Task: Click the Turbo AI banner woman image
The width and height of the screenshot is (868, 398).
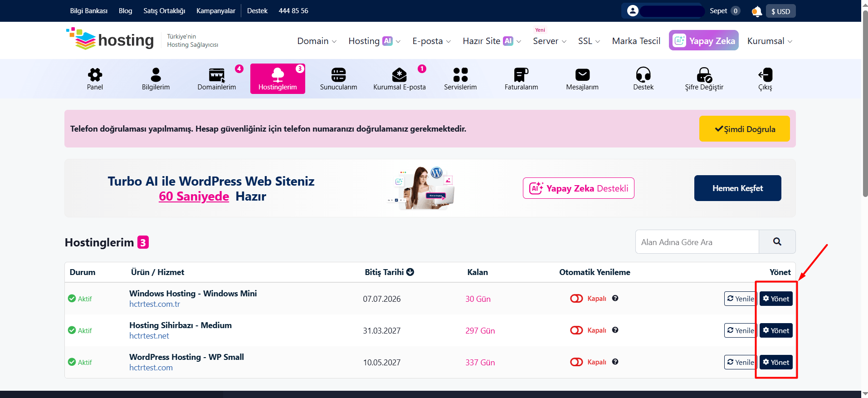Action: (x=421, y=188)
